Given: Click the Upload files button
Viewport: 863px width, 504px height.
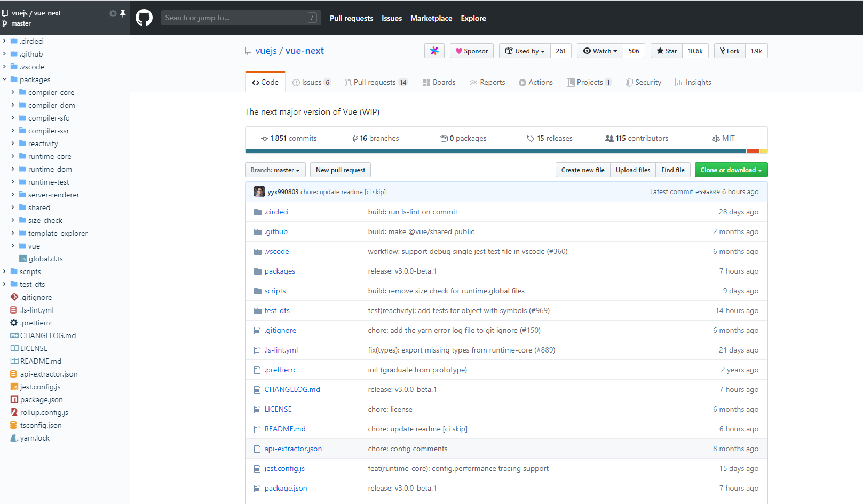Looking at the screenshot, I should pos(633,170).
